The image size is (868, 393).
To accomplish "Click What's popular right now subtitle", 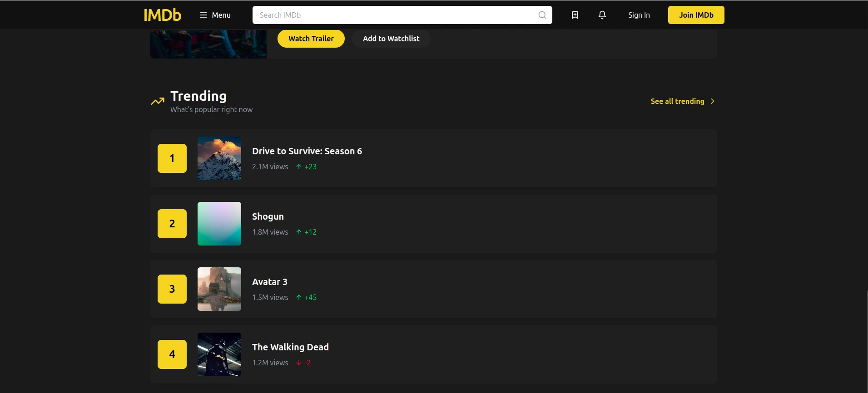I will click(211, 109).
